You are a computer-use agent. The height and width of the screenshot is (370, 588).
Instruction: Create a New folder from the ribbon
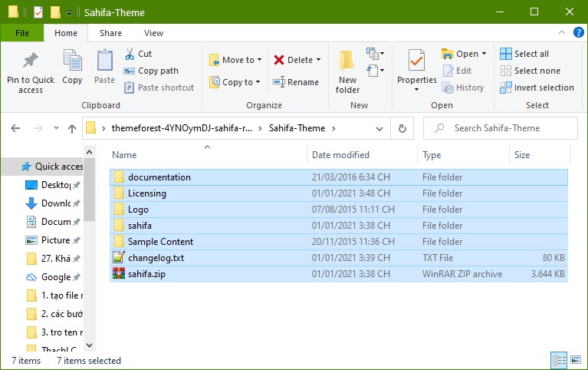coord(347,71)
